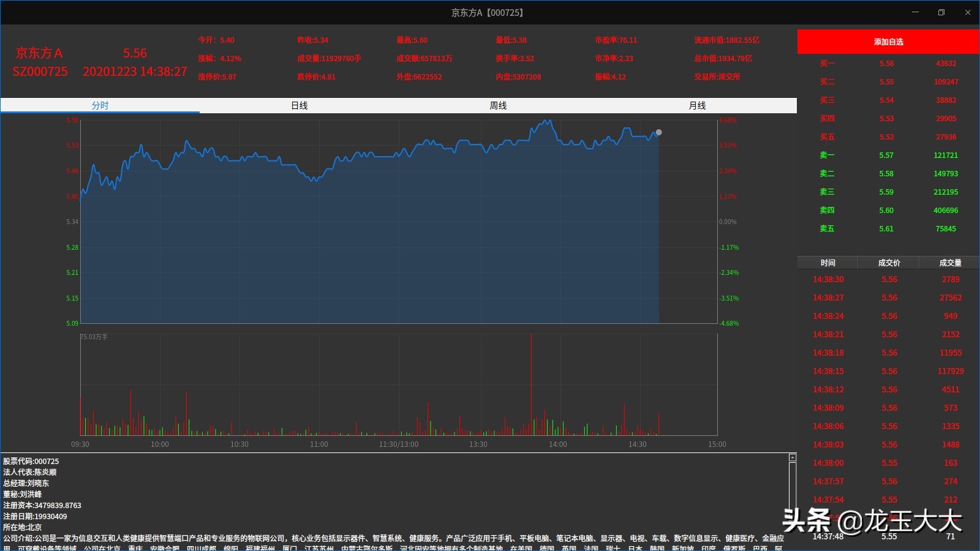This screenshot has height=551, width=980.
Task: Click the 董秘:刘洪峰 info line
Action: point(23,494)
